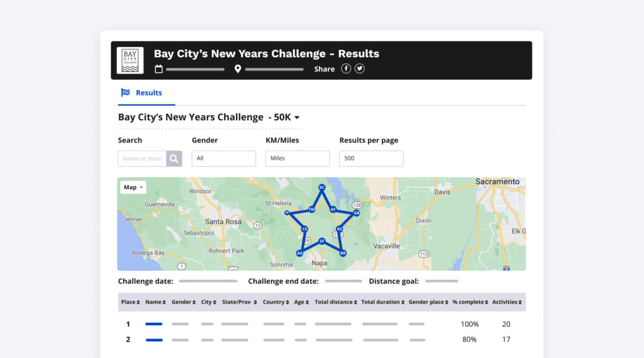Click the SF map waypoint marker
The height and width of the screenshot is (358, 644).
(322, 241)
